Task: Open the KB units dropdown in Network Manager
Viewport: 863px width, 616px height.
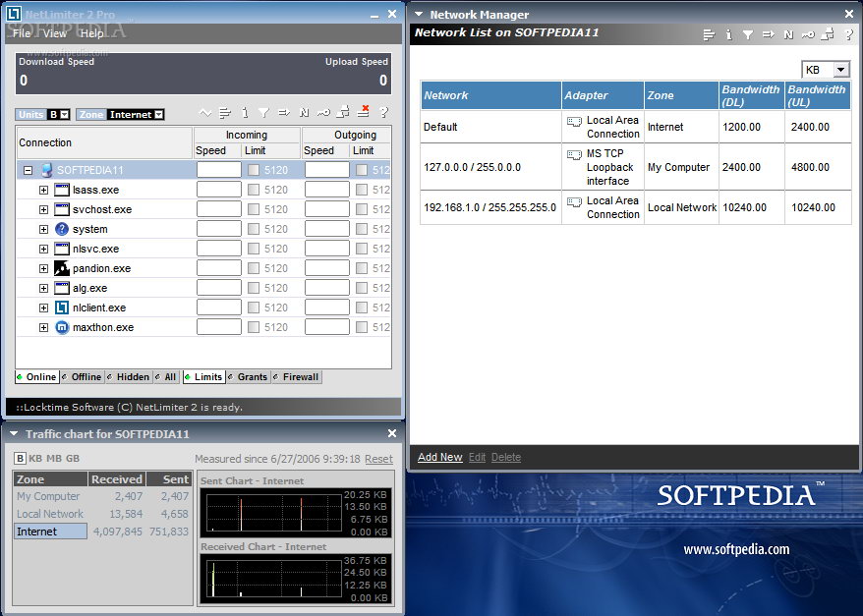Action: click(825, 70)
